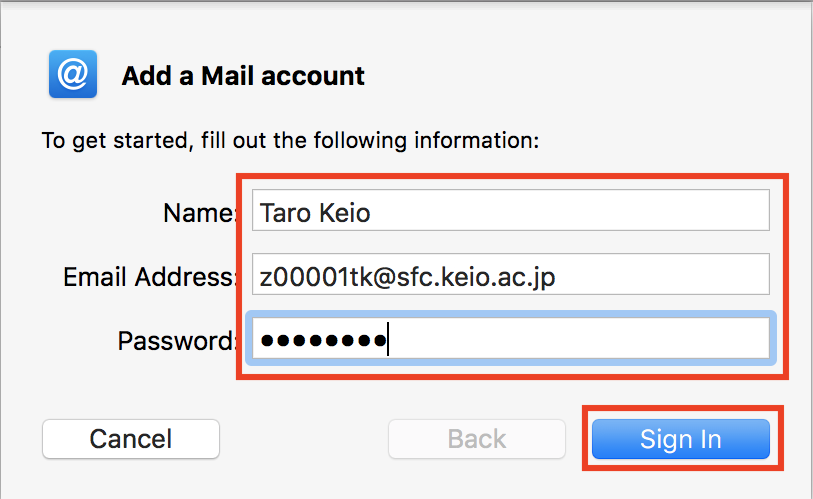Click the Name field label

click(199, 212)
